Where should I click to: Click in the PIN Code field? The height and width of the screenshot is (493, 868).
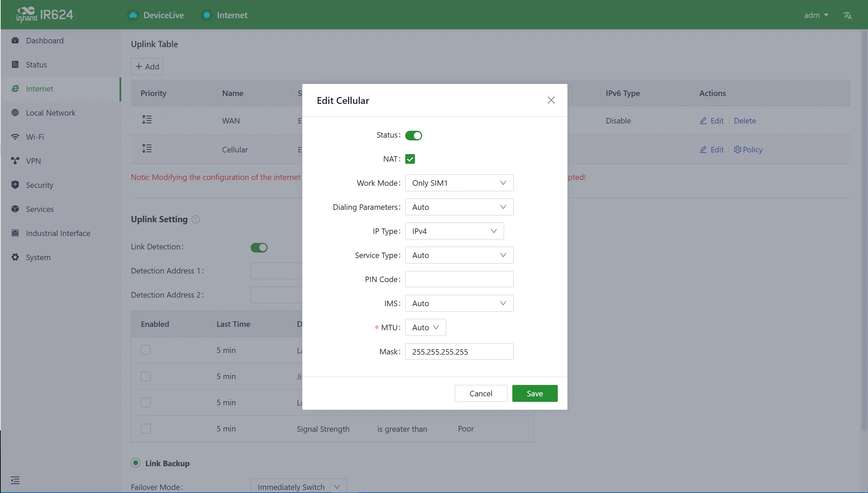(x=459, y=279)
